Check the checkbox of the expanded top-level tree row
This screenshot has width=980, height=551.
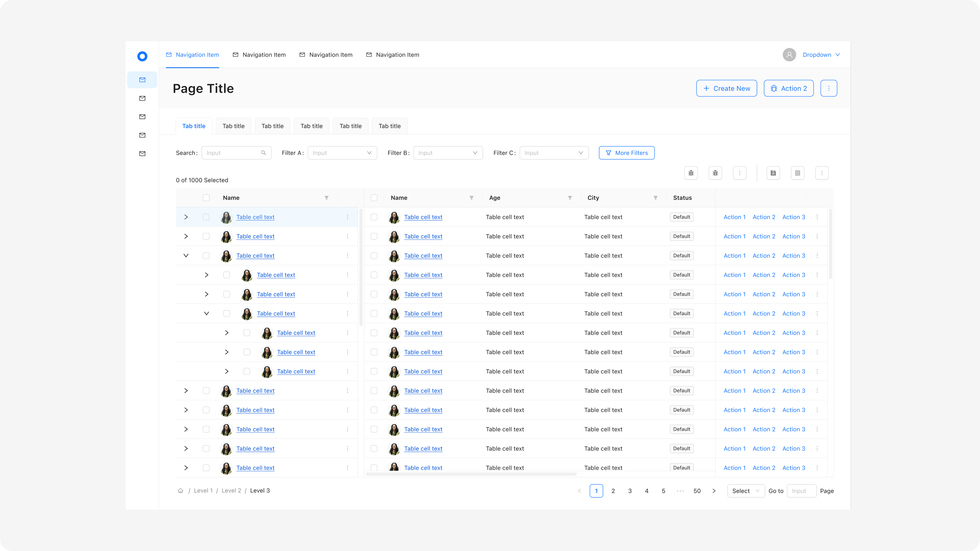(206, 256)
